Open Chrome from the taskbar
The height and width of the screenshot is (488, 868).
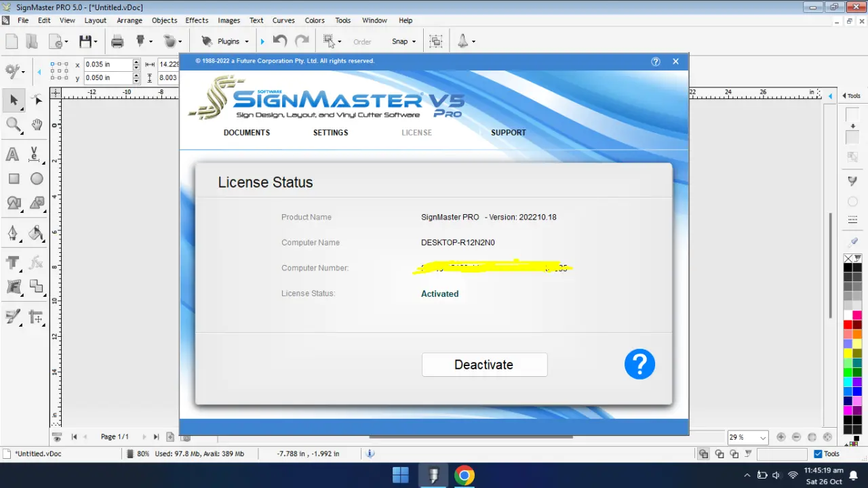[x=465, y=475]
